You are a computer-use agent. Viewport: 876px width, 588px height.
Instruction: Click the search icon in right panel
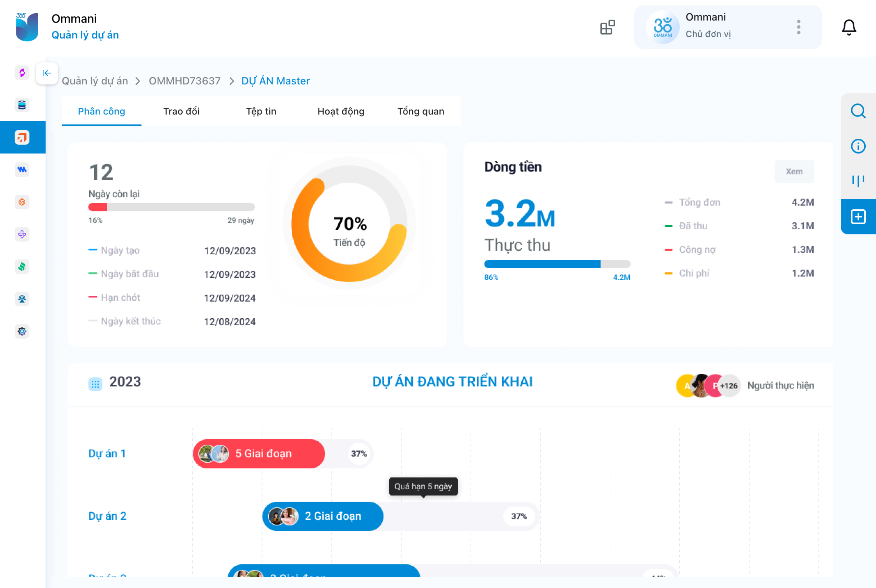pos(857,111)
